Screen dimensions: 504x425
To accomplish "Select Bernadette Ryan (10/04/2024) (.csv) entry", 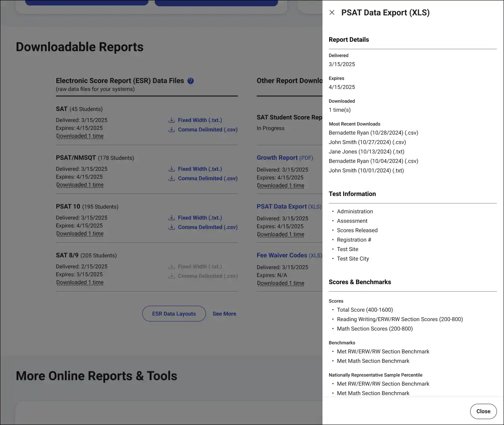I will [x=373, y=161].
